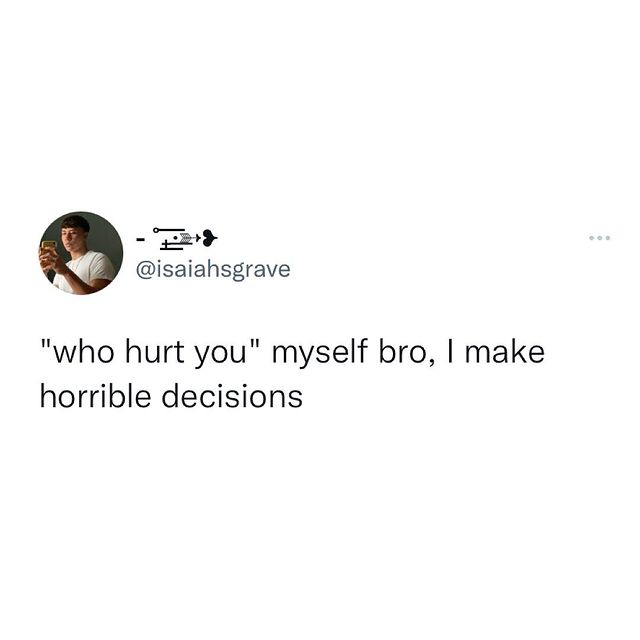Click the yellow phone in the avatar
Image resolution: width=640 pixels, height=640 pixels.
click(49, 246)
